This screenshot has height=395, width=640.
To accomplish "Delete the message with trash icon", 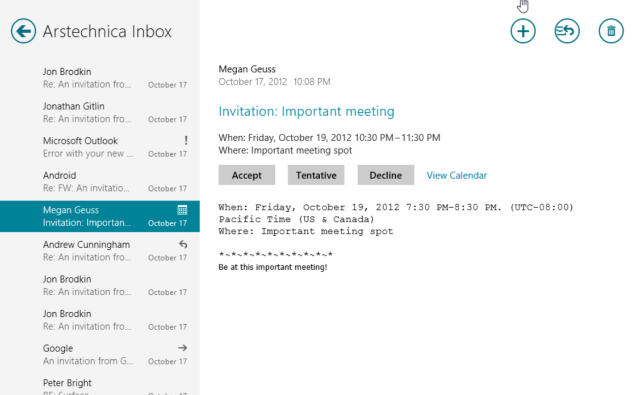I will pos(611,31).
